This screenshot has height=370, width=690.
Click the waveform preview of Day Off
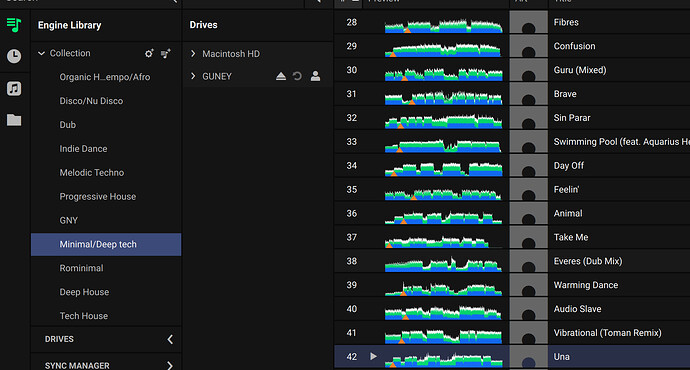pos(444,169)
